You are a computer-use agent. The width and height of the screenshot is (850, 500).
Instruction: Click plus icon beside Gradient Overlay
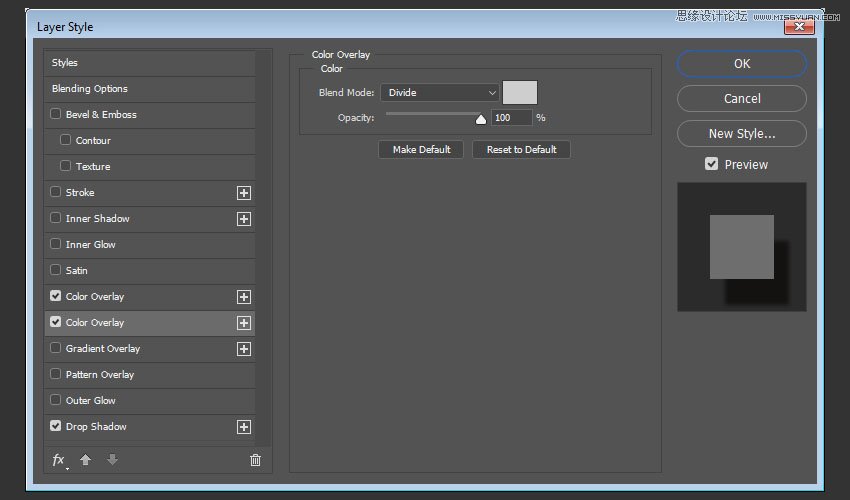coord(243,349)
